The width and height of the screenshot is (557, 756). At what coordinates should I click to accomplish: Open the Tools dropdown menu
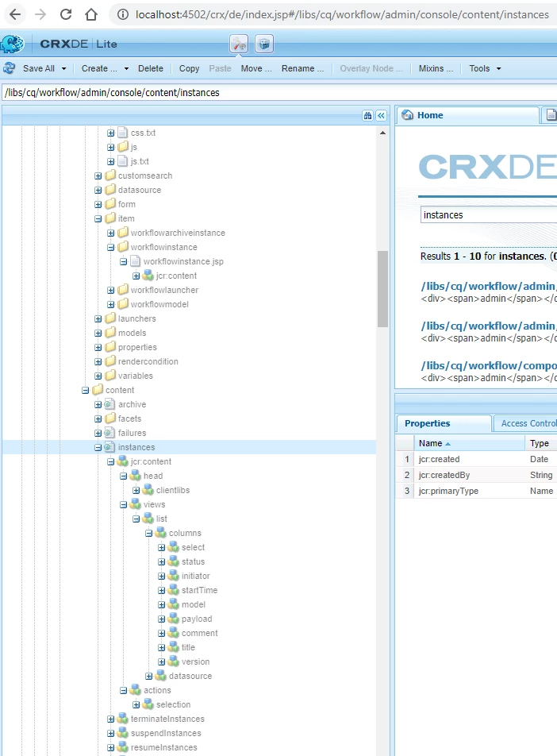point(486,68)
